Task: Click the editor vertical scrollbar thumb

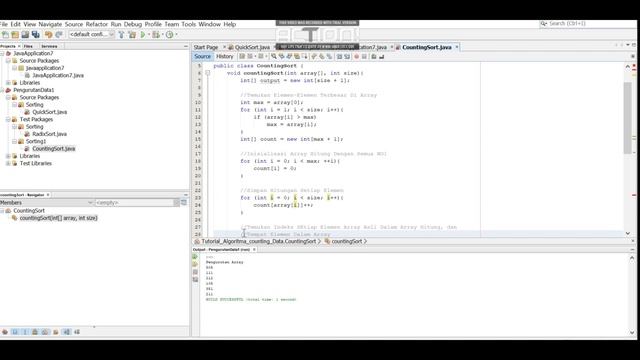Action: [628, 118]
